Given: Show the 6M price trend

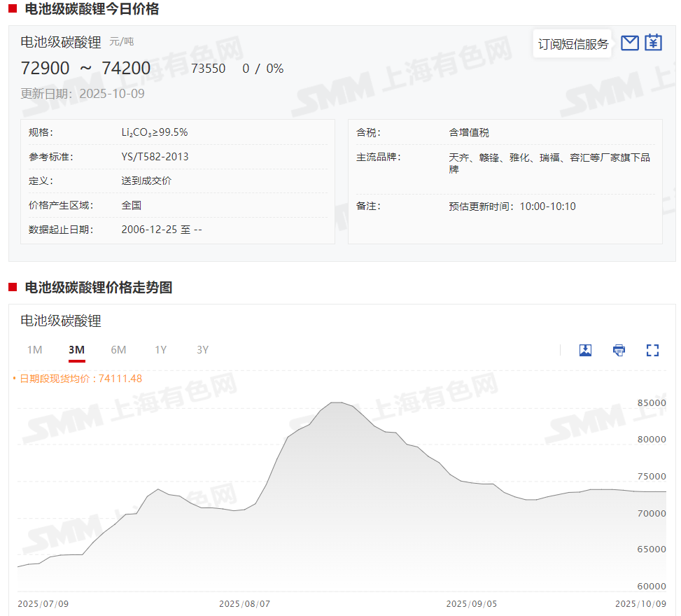Looking at the screenshot, I should click(x=118, y=350).
